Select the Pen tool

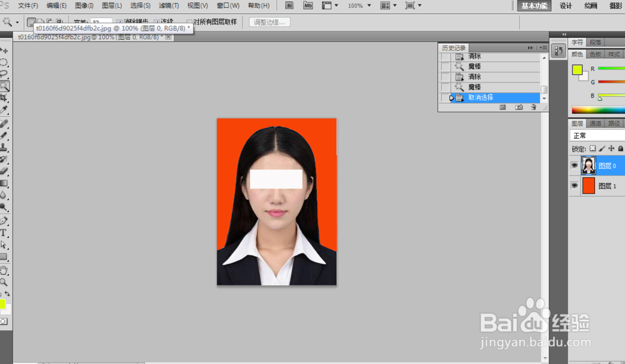click(x=4, y=220)
